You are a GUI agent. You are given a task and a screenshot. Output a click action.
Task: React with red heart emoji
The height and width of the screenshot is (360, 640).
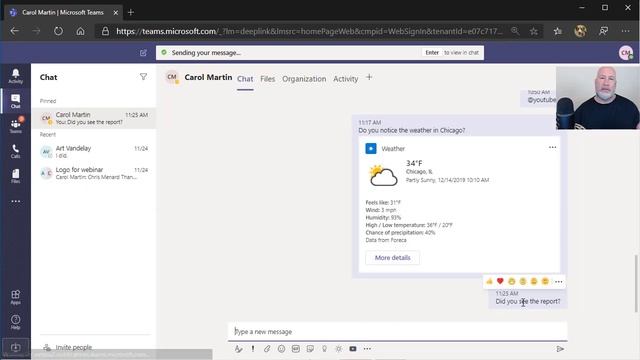[x=500, y=281]
